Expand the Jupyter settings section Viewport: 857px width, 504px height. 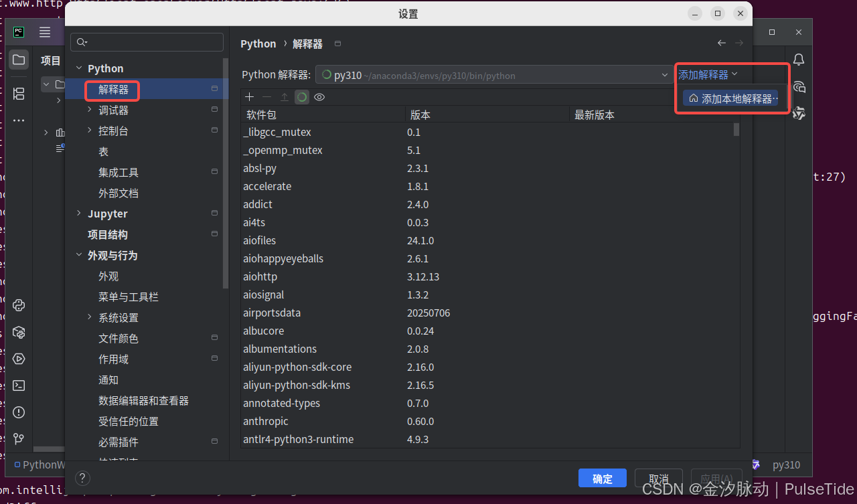(x=79, y=214)
